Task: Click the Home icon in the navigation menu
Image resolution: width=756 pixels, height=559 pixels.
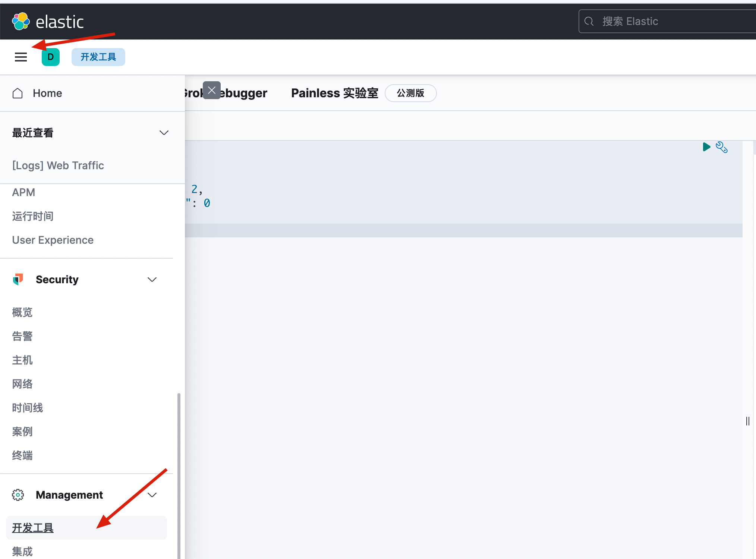Action: click(x=17, y=93)
